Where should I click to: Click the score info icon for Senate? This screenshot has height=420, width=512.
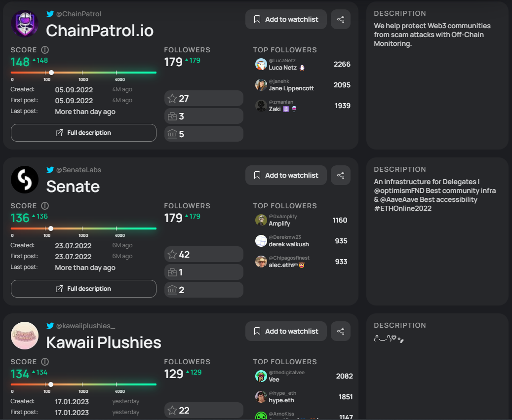point(45,206)
